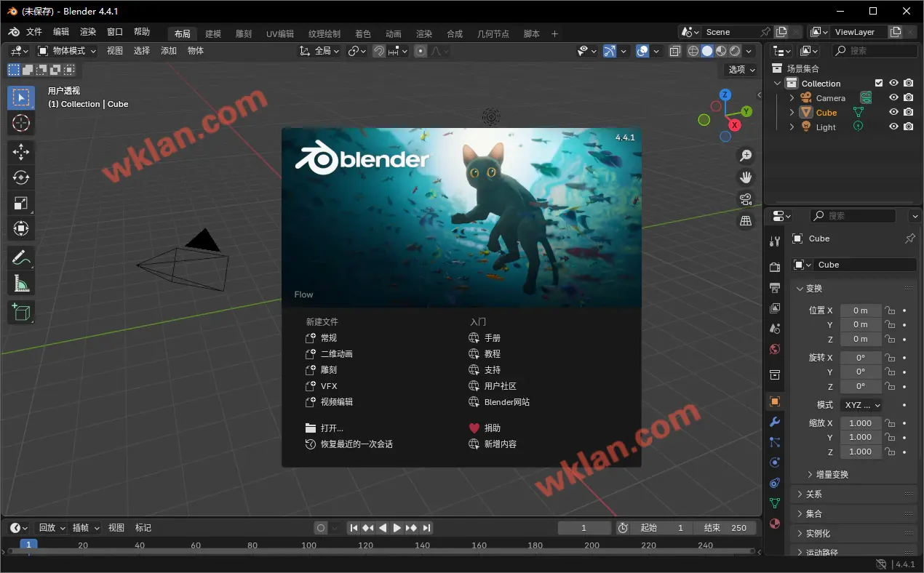Click Recover Last Session on splash
The width and height of the screenshot is (924, 573).
tap(349, 444)
